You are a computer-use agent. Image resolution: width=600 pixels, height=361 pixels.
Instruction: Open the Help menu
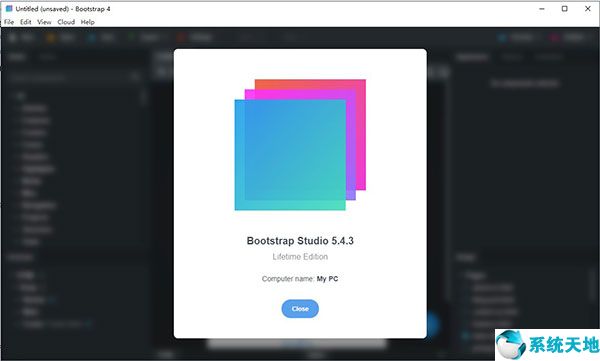[88, 22]
